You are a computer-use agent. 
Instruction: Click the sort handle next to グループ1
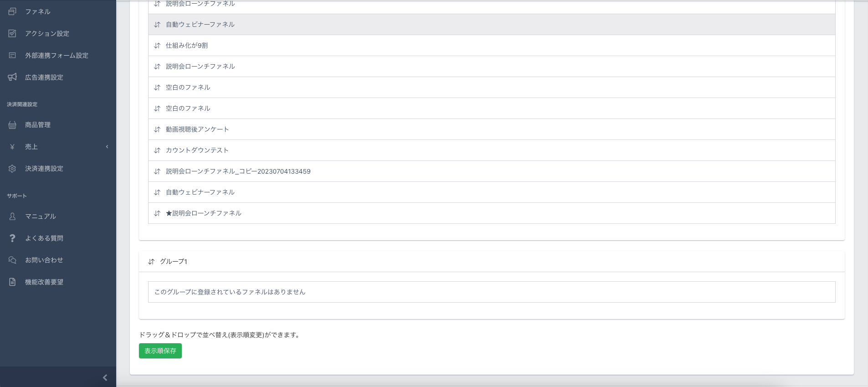tap(151, 262)
